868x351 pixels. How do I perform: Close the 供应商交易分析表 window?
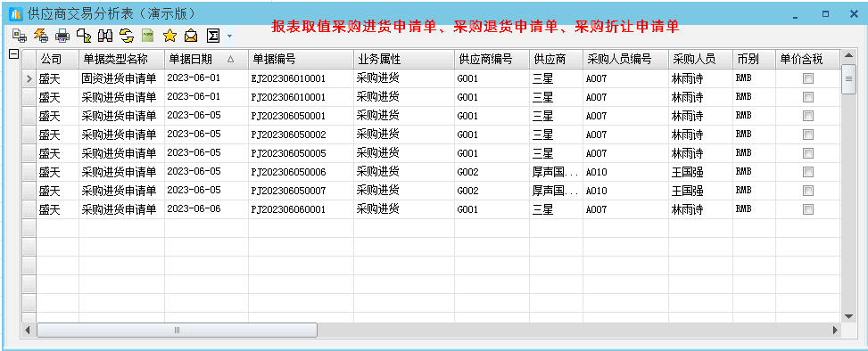pos(854,14)
